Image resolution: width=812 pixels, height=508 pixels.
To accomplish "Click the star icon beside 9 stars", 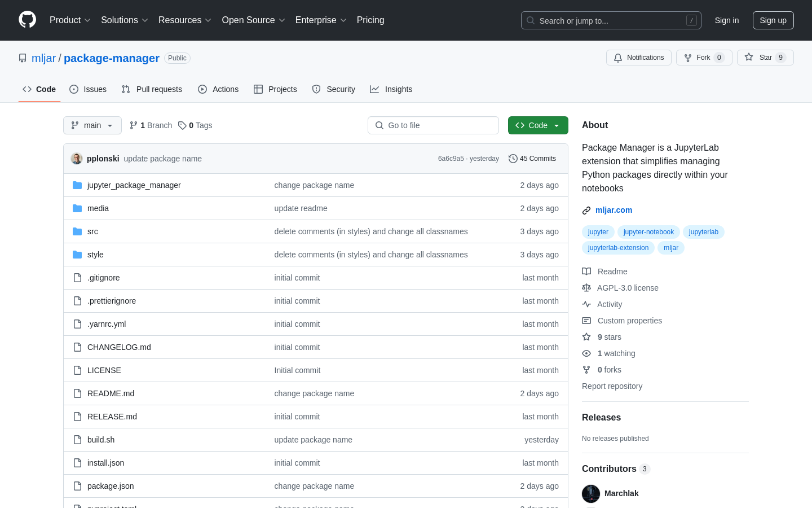I will click(x=586, y=337).
